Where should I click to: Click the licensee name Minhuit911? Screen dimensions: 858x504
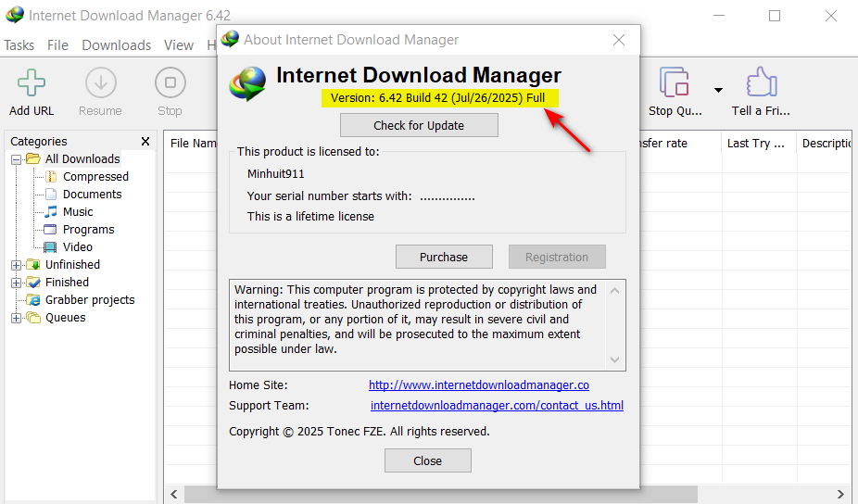(x=276, y=174)
